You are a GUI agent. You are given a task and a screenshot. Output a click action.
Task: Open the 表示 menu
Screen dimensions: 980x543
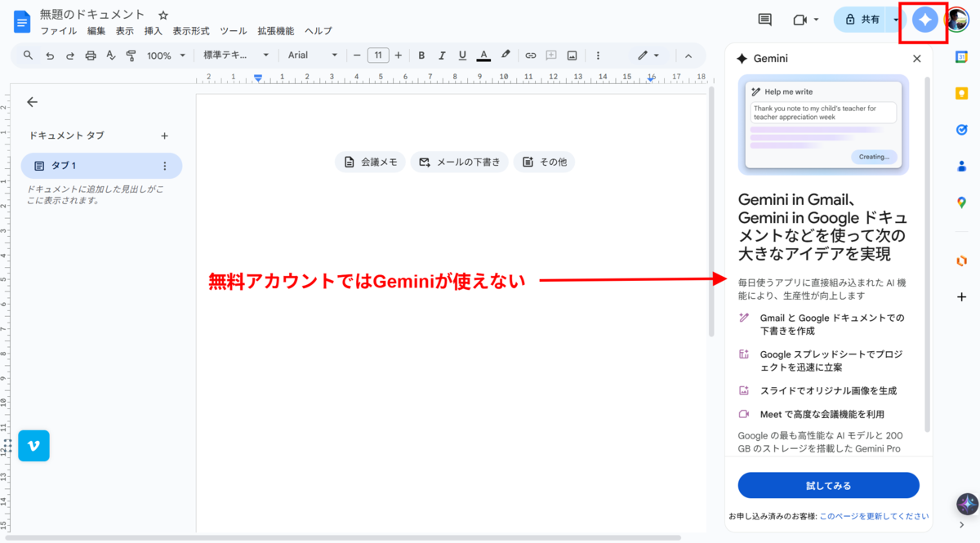(125, 31)
